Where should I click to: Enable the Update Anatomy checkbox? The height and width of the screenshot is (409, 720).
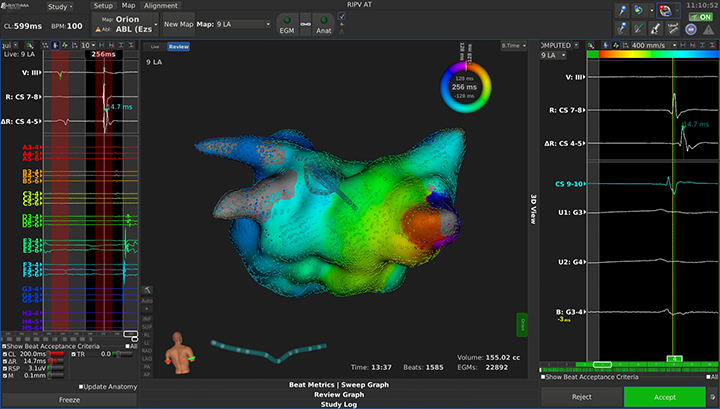pyautogui.click(x=82, y=386)
